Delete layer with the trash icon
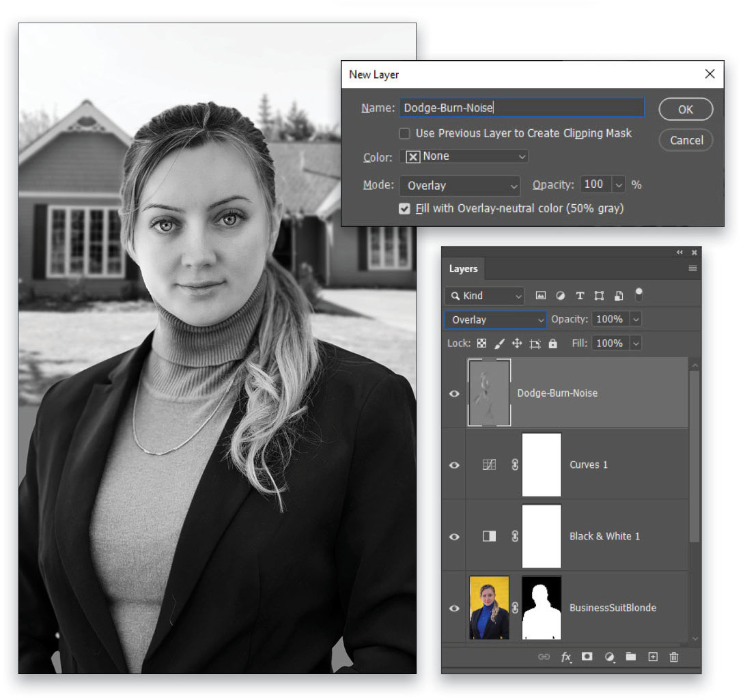 tap(673, 657)
